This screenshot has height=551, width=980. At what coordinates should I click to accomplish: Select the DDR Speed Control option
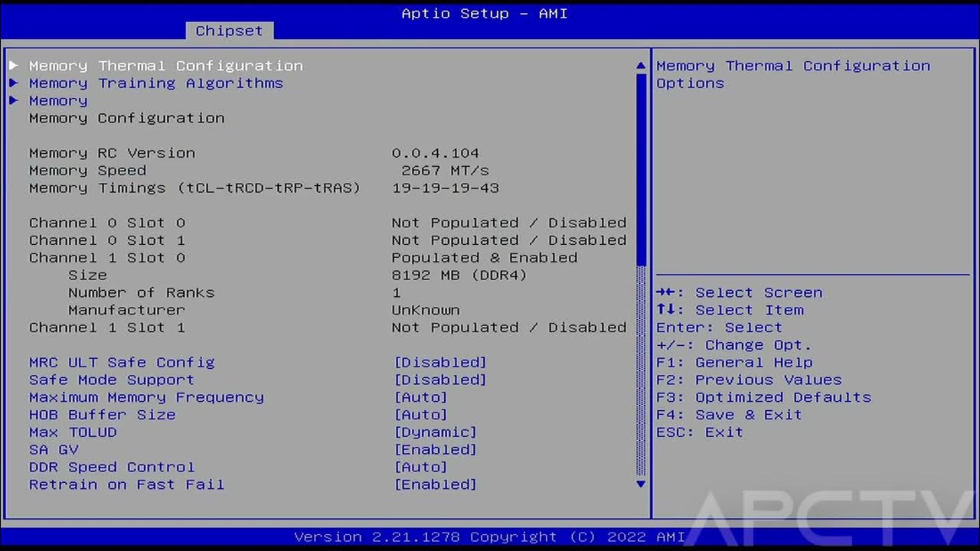pyautogui.click(x=112, y=468)
